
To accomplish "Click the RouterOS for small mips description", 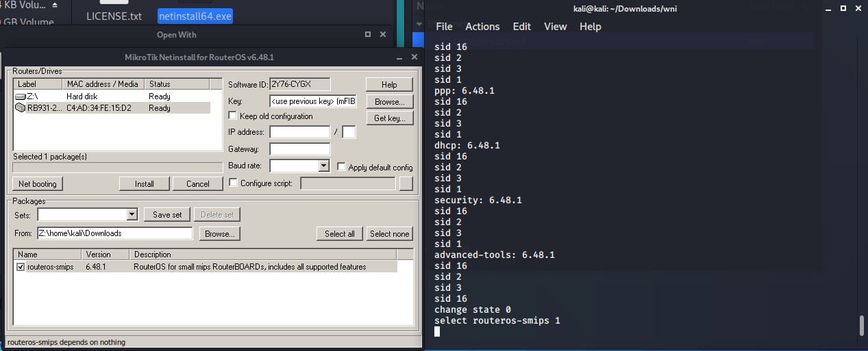I will point(250,267).
